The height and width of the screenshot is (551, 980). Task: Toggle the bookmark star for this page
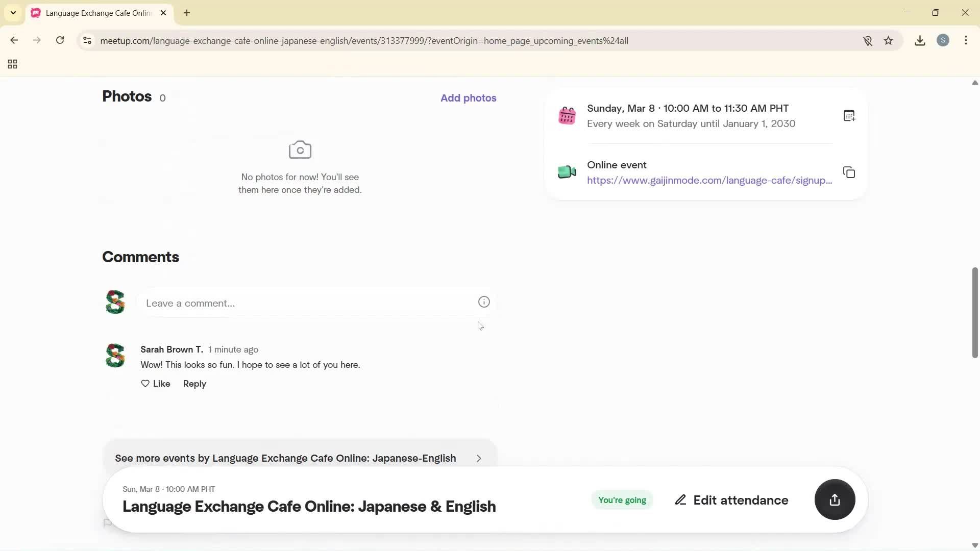(x=889, y=40)
